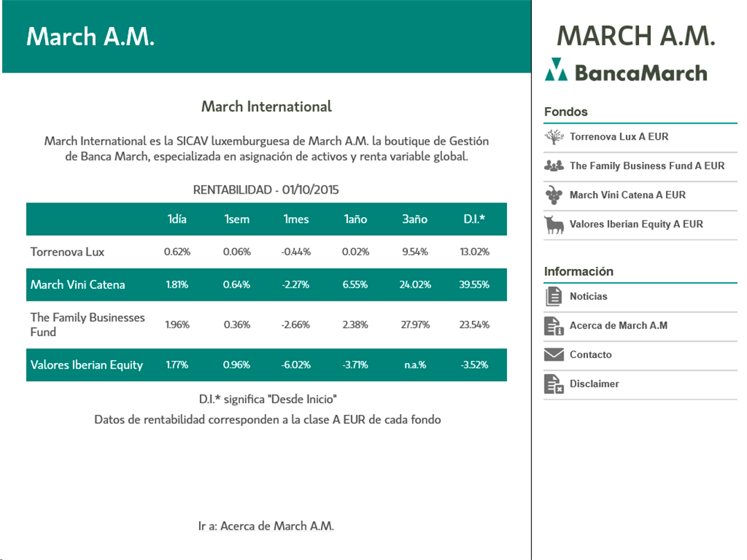Click the 3año column header
Image resolution: width=747 pixels, height=560 pixels.
point(415,219)
